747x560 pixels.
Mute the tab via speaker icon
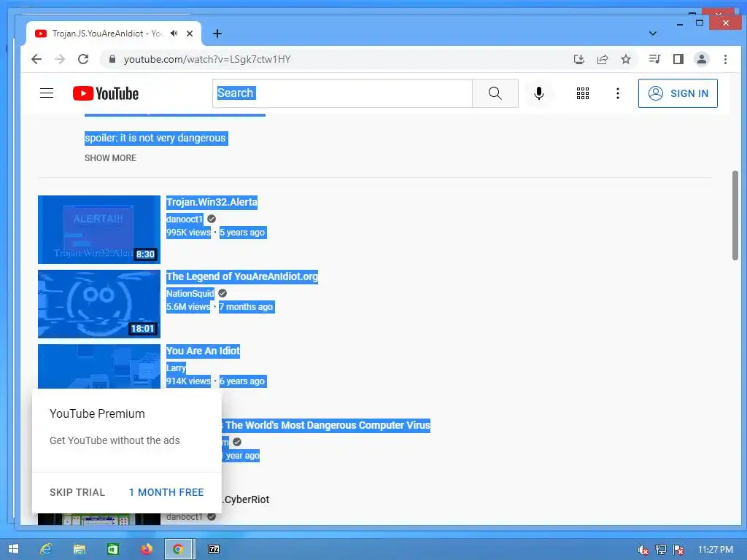174,34
